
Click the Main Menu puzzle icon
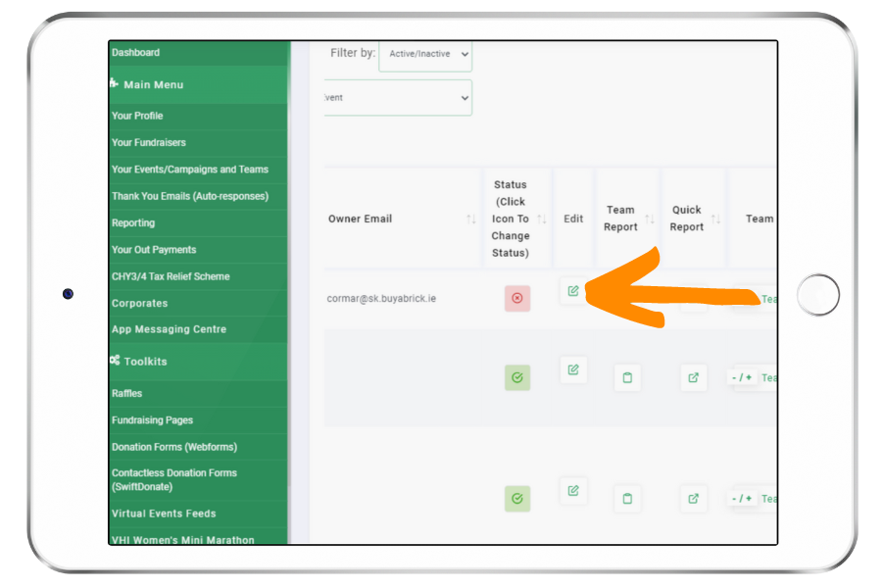click(x=115, y=83)
